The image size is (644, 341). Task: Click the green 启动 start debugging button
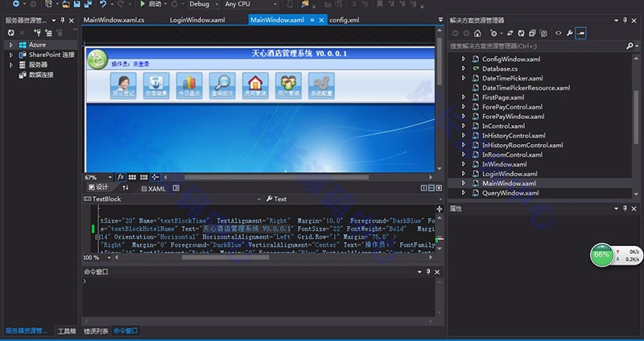(x=151, y=4)
